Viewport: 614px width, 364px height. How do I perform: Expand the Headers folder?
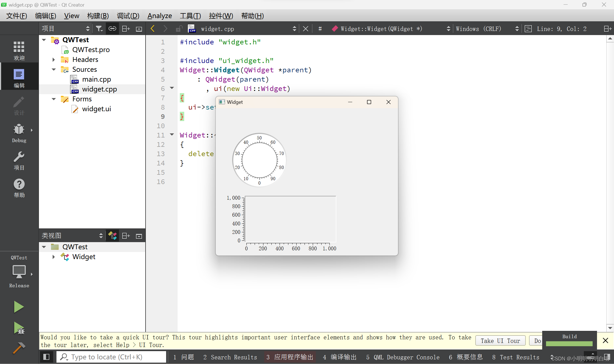[x=54, y=60]
